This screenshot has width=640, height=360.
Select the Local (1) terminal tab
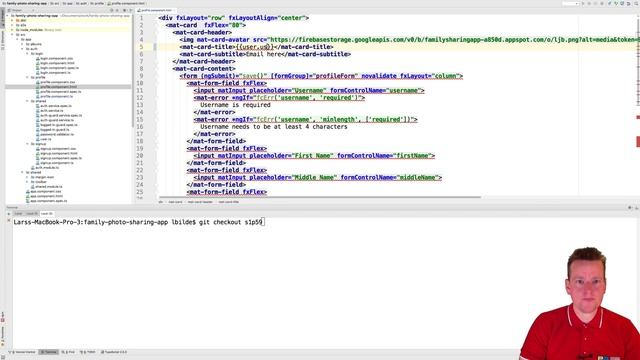(x=31, y=213)
